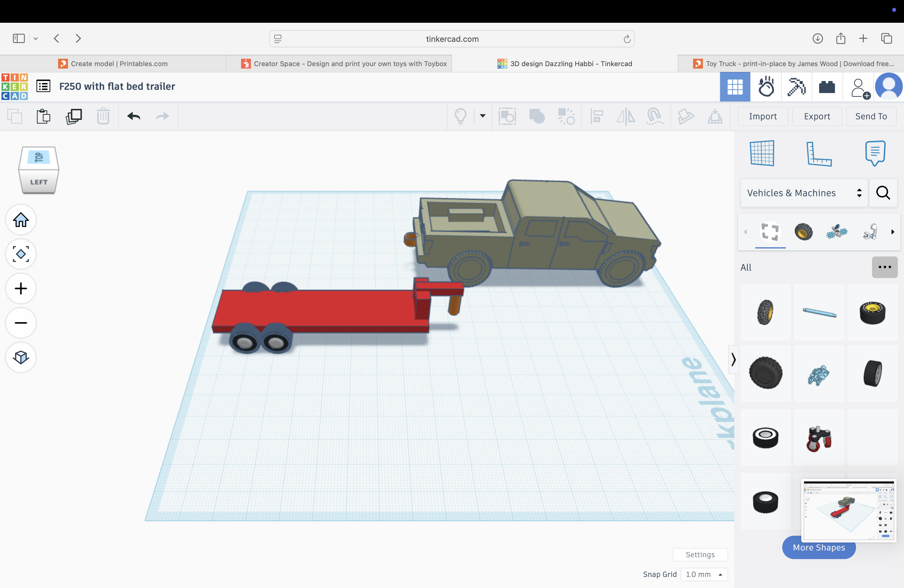The height and width of the screenshot is (588, 904).
Task: Fit all in view
Action: (x=21, y=254)
